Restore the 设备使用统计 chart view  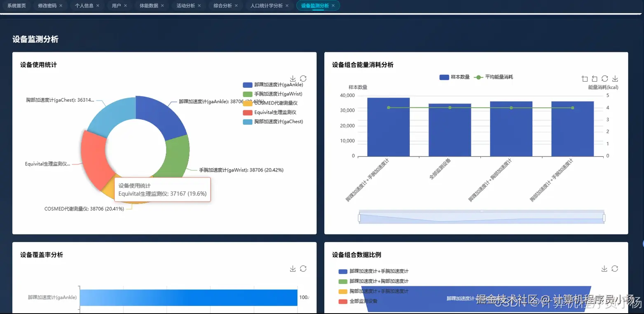(x=303, y=78)
